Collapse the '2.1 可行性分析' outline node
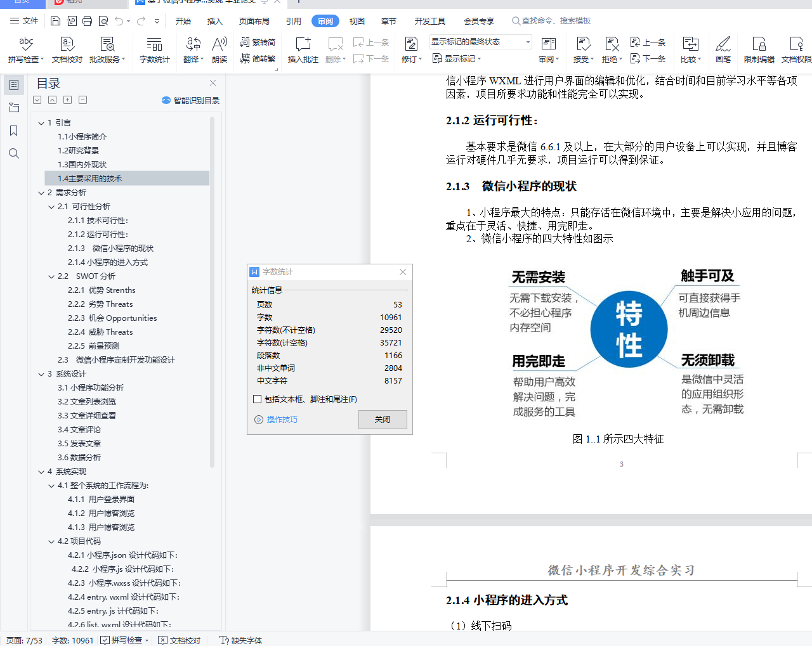The width and height of the screenshot is (812, 646). pyautogui.click(x=51, y=207)
